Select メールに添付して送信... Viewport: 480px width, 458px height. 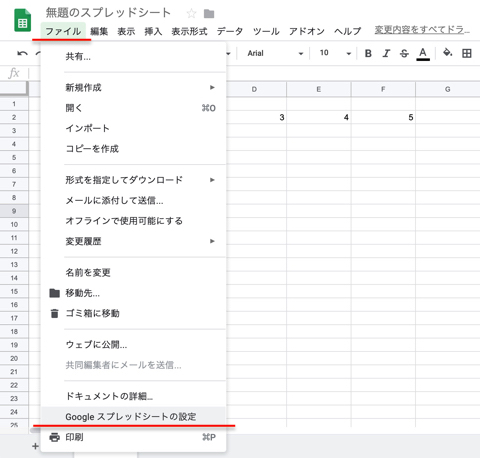click(x=133, y=200)
